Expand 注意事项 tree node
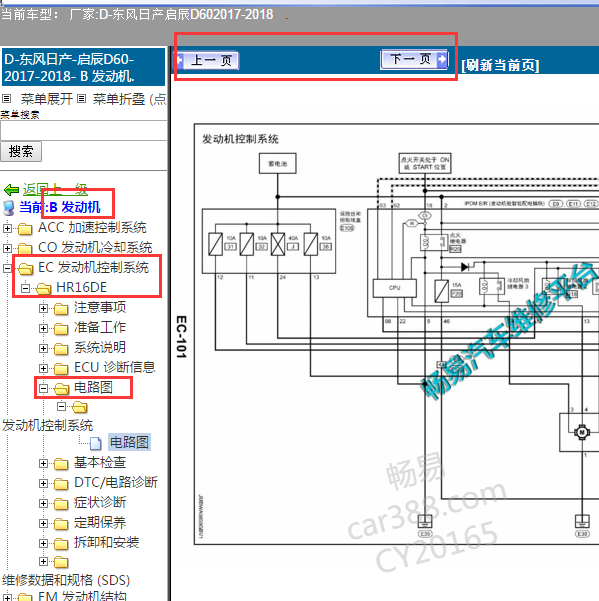 click(43, 308)
